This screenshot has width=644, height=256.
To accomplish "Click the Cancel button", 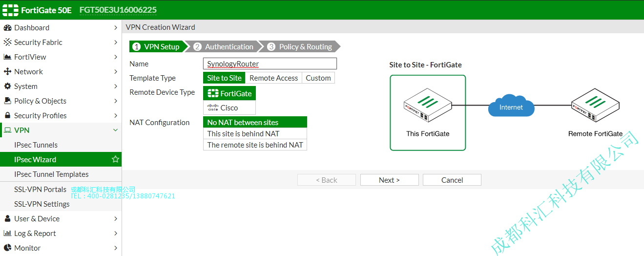I will (x=452, y=180).
